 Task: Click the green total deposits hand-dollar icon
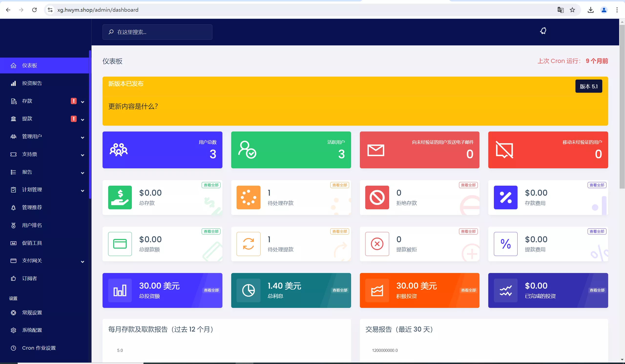120,197
